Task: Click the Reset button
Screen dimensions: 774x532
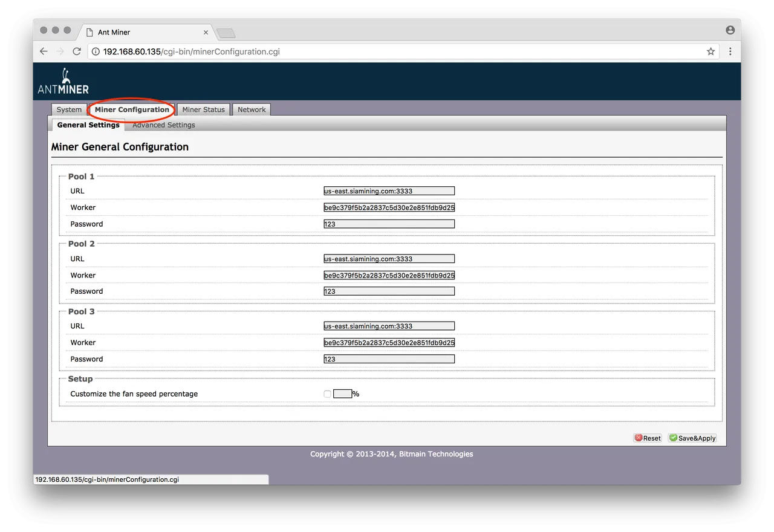Action: click(647, 438)
